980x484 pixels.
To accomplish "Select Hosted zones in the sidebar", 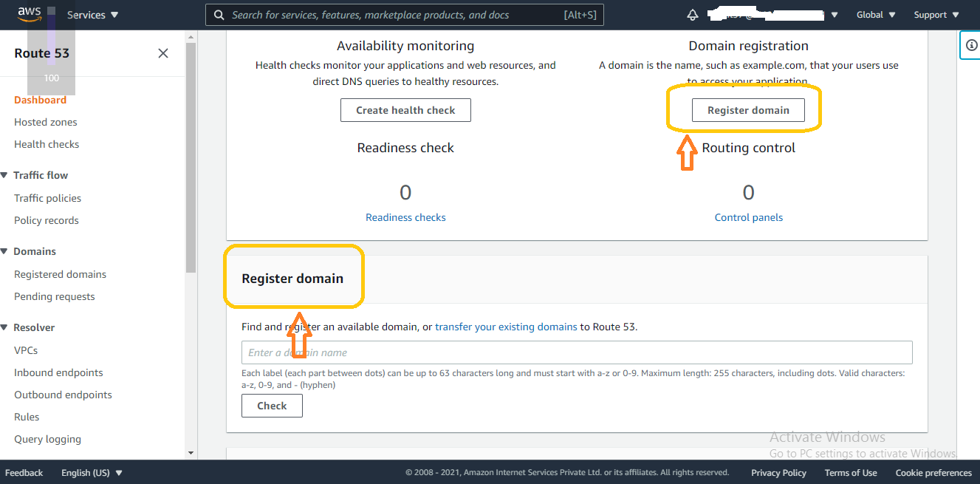I will pos(46,121).
